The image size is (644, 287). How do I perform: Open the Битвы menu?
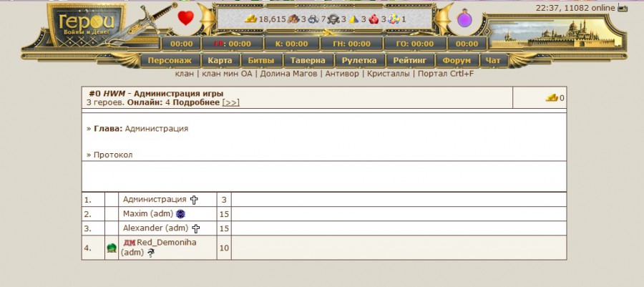260,61
